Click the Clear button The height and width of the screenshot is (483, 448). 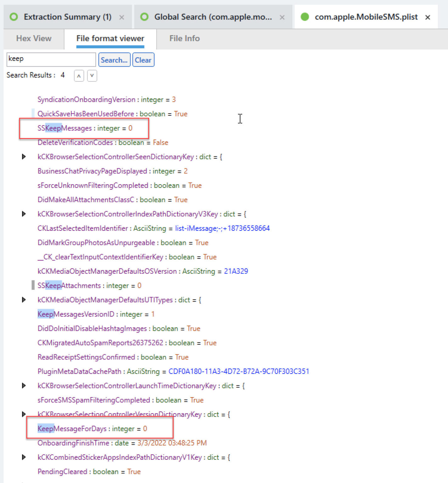pyautogui.click(x=143, y=60)
